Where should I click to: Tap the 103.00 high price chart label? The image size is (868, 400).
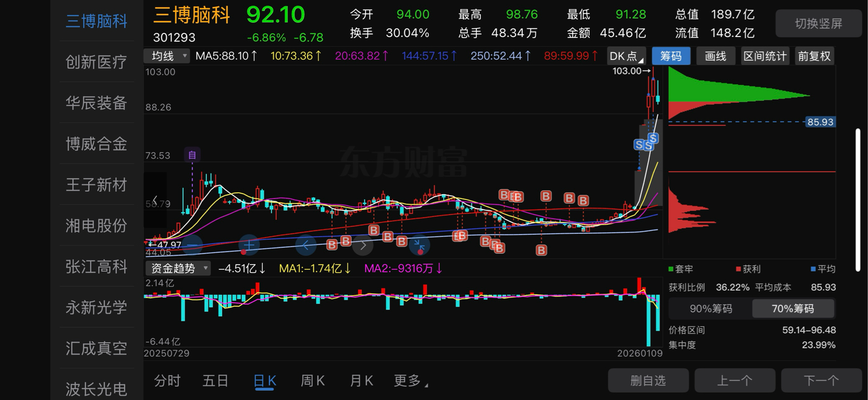[631, 71]
